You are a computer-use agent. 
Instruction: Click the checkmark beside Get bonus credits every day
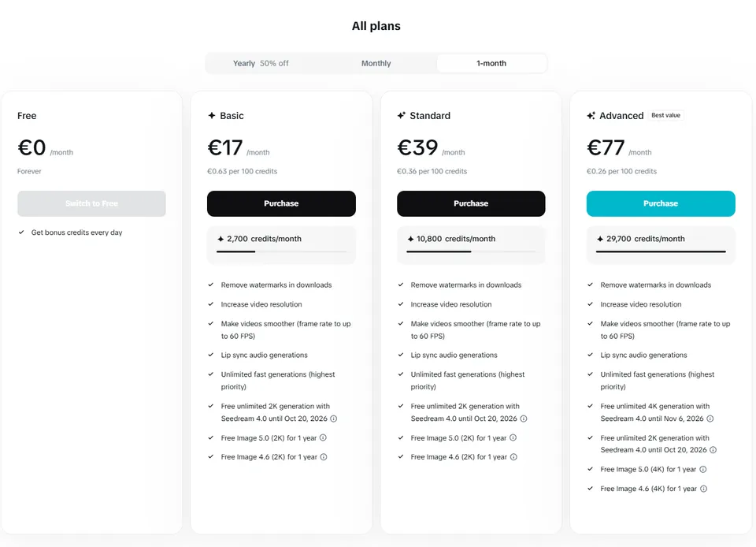[x=20, y=233]
